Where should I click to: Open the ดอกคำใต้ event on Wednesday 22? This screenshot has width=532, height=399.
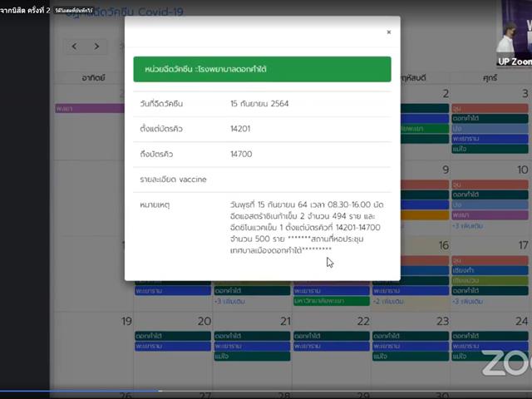332,336
